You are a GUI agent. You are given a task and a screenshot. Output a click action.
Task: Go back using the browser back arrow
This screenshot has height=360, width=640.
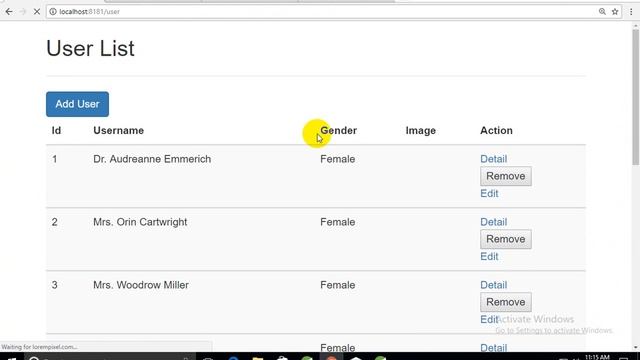[9, 12]
